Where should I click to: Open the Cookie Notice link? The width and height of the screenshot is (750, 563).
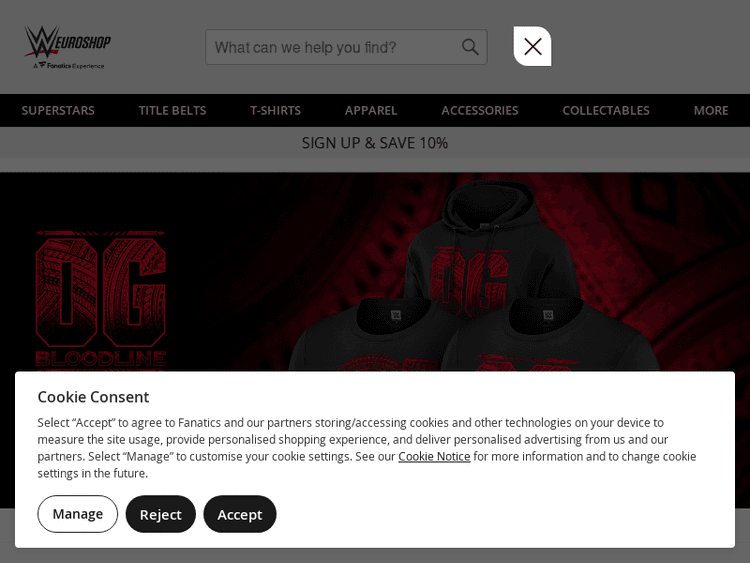[x=434, y=456]
